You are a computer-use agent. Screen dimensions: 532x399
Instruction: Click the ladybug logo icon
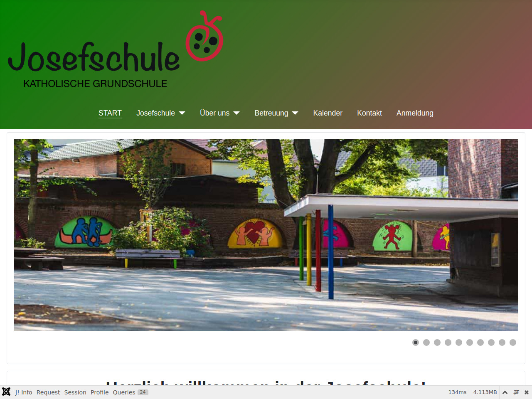coord(204,37)
